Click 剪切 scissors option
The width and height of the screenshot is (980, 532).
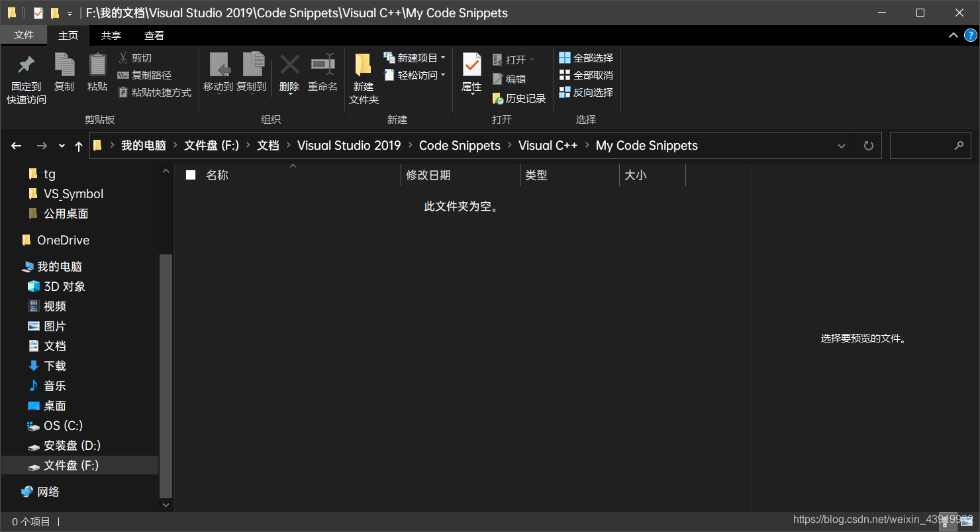(135, 58)
